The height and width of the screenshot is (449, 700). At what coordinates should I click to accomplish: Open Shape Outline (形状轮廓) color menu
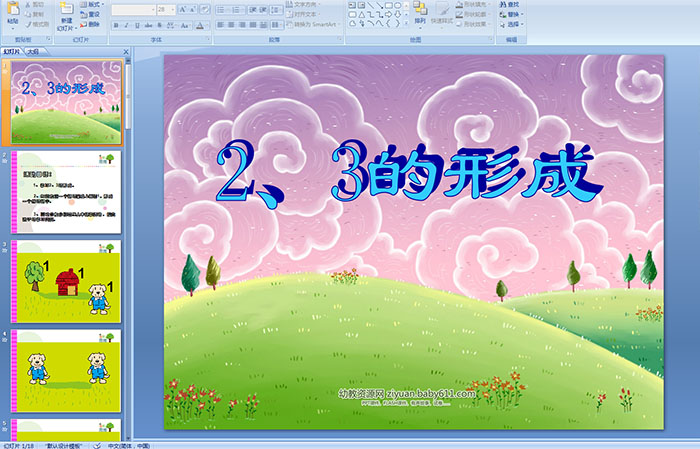(x=473, y=14)
